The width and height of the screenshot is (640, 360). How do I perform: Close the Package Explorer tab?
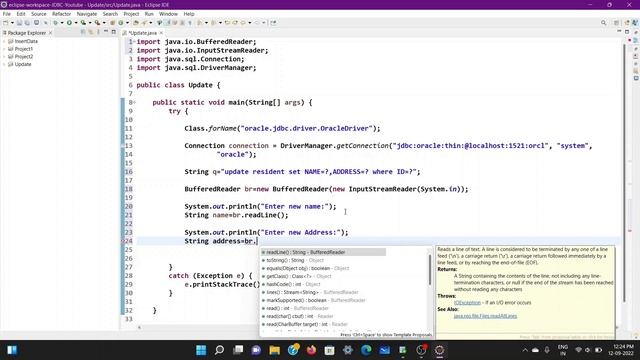click(x=50, y=33)
